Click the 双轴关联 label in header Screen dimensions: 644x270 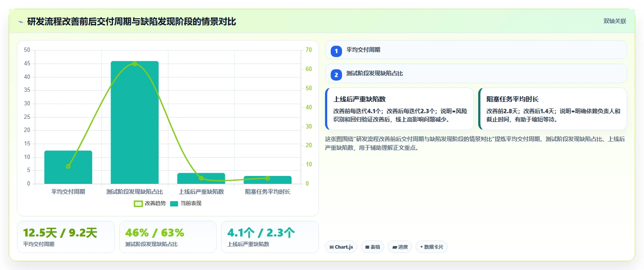point(614,21)
